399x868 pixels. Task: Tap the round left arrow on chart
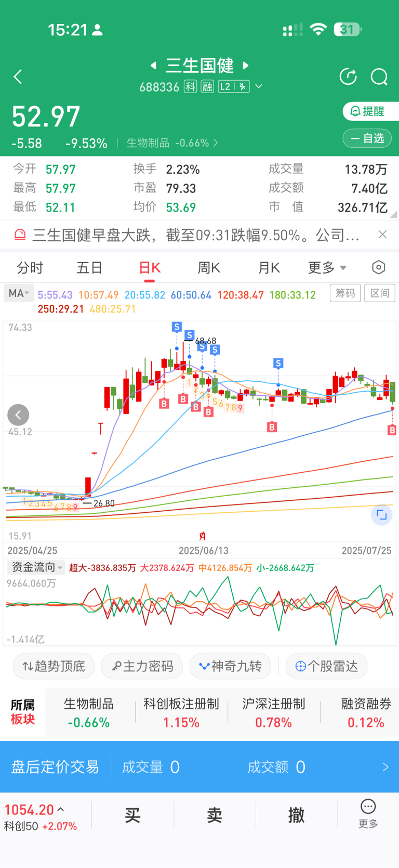point(18,415)
